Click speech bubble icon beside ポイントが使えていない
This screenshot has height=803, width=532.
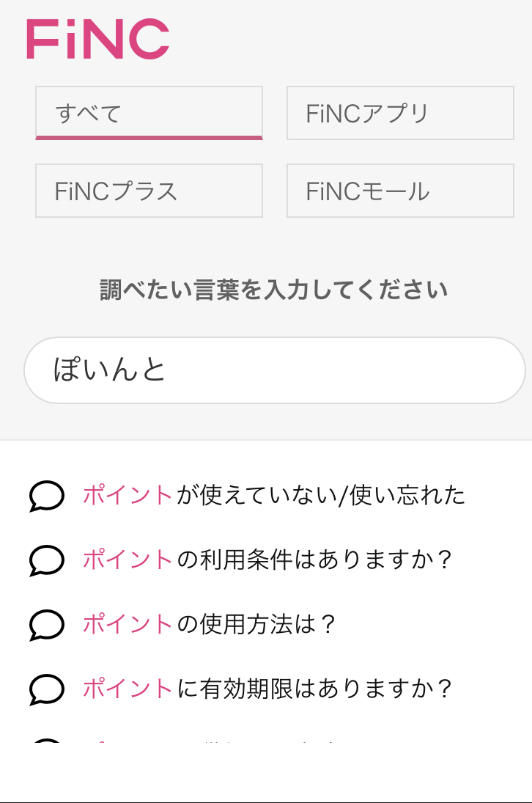click(x=47, y=496)
